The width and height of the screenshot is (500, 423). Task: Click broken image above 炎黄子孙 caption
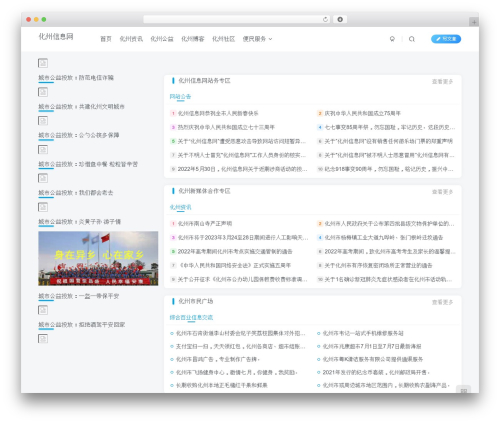tap(43, 207)
